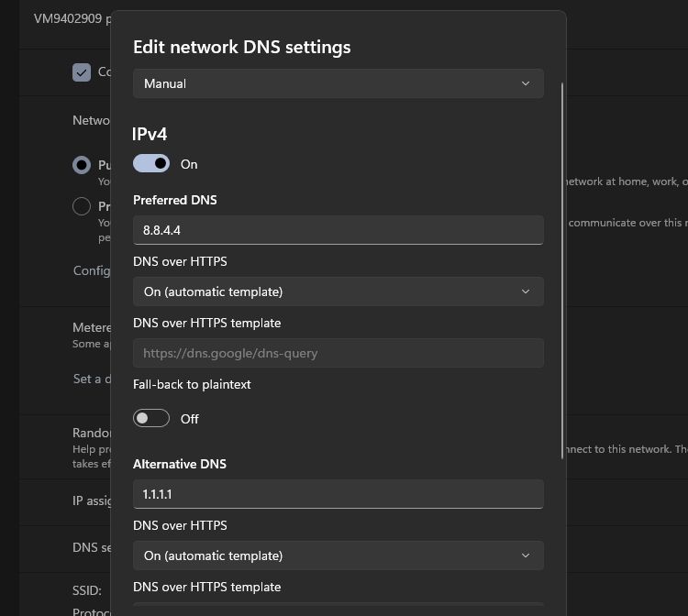Expand DNS over HTTPS dropdown under Alternative DNS
Image resolution: width=688 pixels, height=616 pixels.
[337, 555]
